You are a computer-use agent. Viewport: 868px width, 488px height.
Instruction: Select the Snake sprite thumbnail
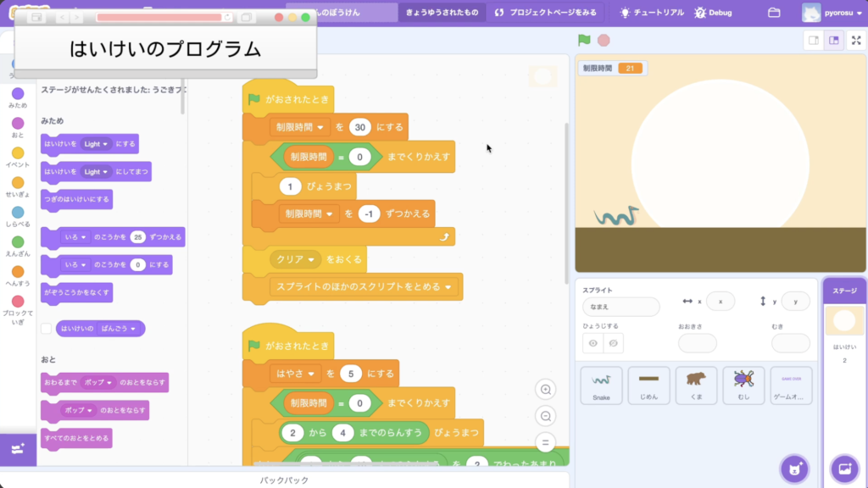(x=601, y=385)
